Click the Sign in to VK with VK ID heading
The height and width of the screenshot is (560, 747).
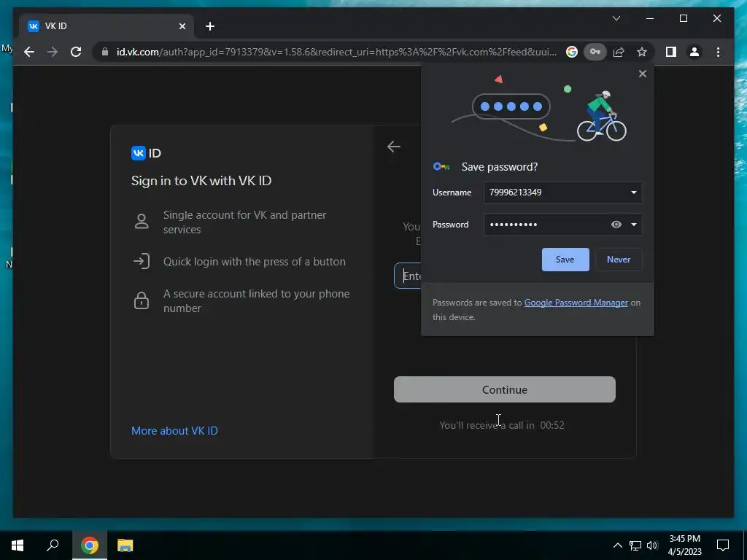point(201,181)
